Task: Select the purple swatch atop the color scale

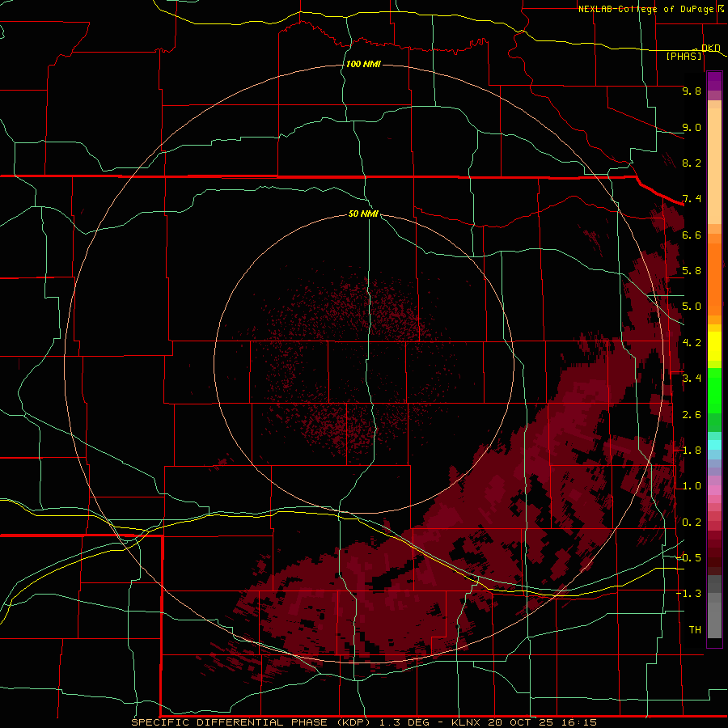Action: coord(714,81)
